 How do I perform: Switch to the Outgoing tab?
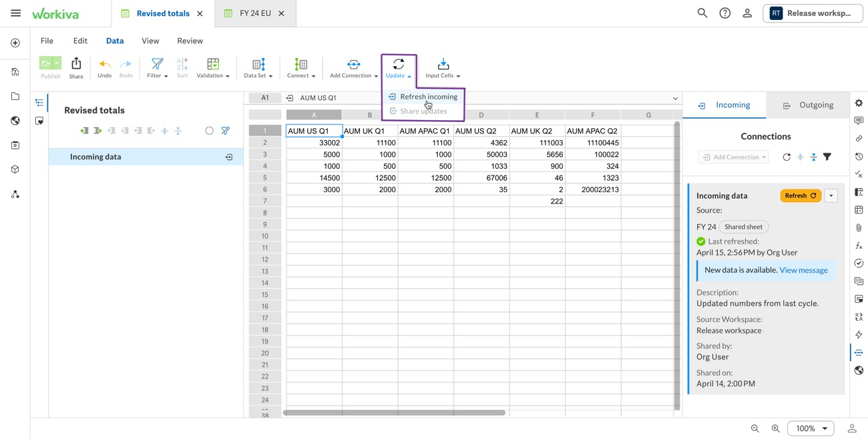point(809,105)
